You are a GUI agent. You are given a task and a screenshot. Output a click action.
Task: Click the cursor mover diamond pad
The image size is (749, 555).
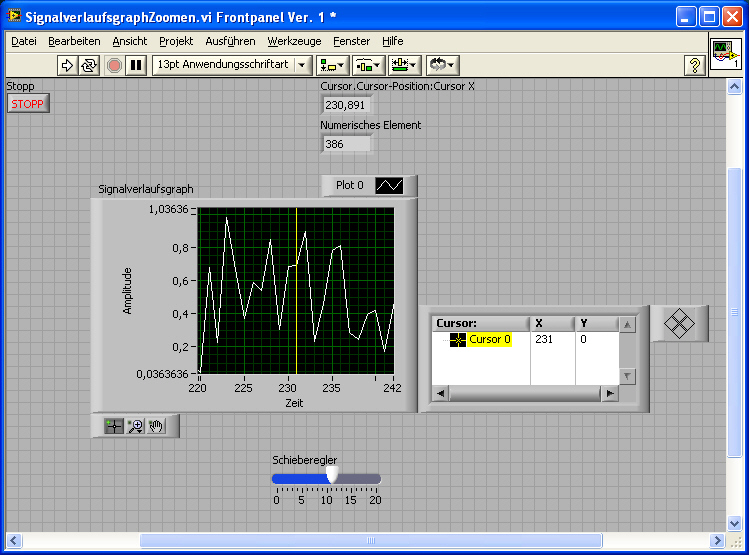[679, 323]
